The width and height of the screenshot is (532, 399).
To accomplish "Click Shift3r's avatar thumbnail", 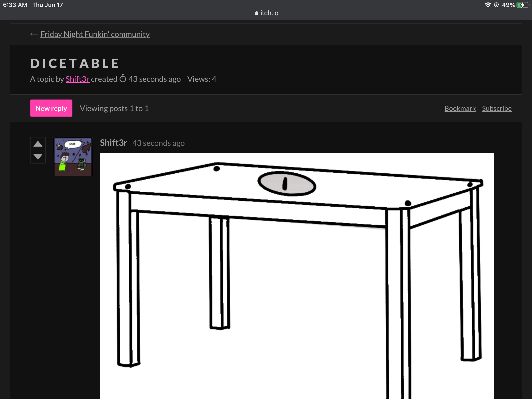I will (73, 157).
